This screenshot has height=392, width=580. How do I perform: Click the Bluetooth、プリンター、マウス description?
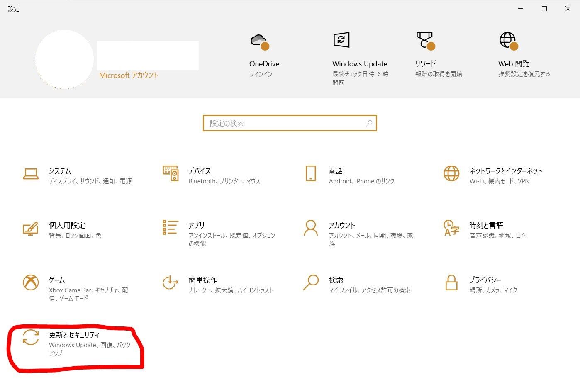tap(224, 181)
